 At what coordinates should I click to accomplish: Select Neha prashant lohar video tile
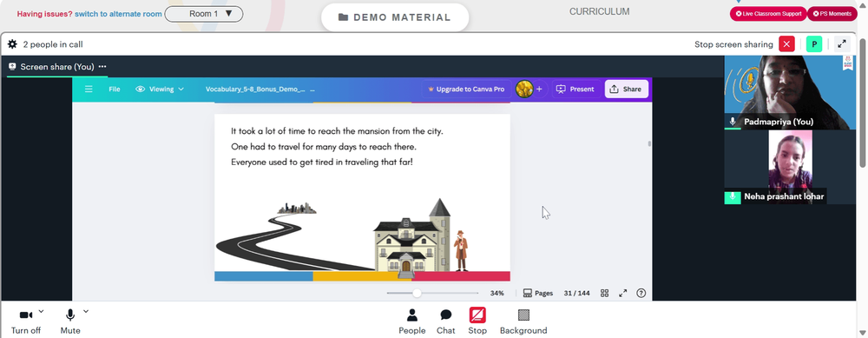(x=790, y=168)
